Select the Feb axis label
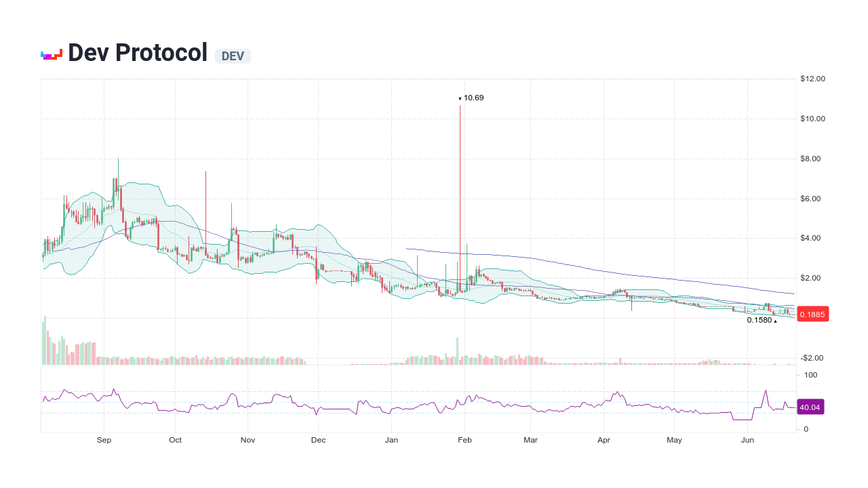Image resolution: width=868 pixels, height=488 pixels. point(465,440)
